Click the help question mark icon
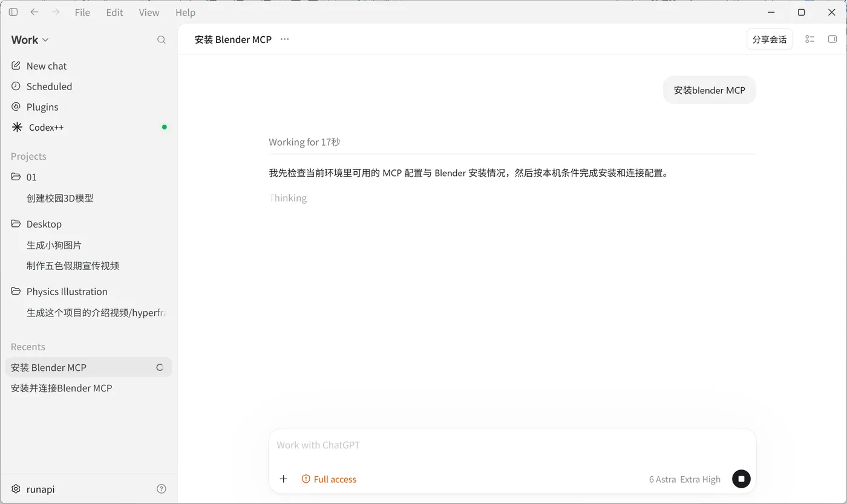The width and height of the screenshot is (847, 504). tap(162, 489)
